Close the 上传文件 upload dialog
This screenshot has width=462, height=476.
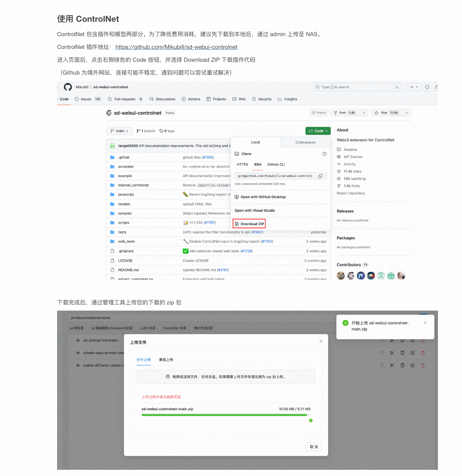click(x=321, y=341)
